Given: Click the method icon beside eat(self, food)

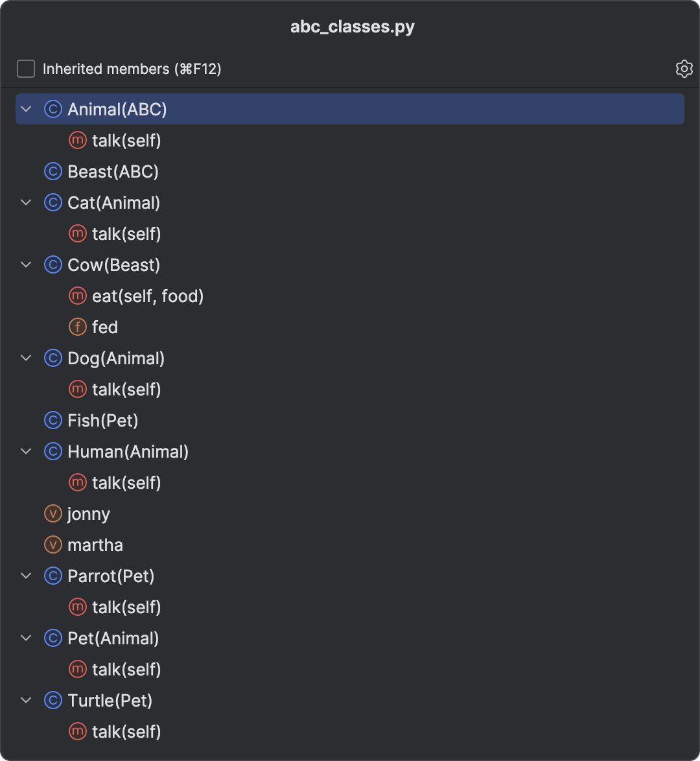Looking at the screenshot, I should coord(78,296).
